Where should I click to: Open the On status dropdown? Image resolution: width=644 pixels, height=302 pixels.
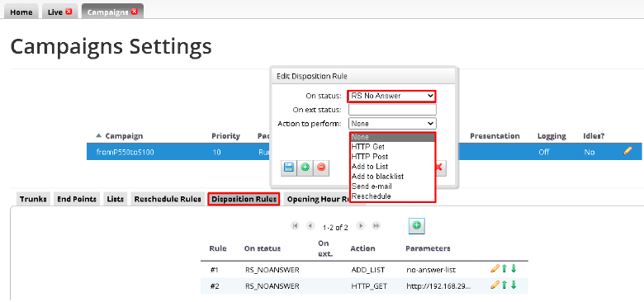392,97
